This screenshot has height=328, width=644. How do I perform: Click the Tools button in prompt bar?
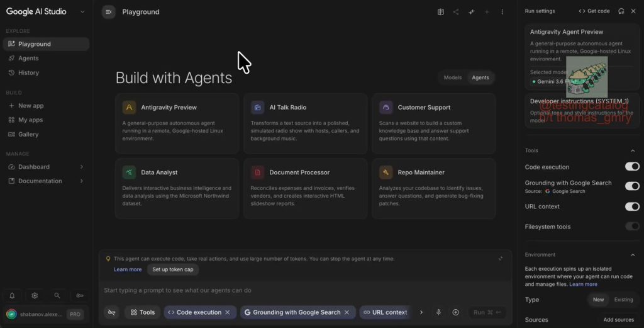(143, 312)
